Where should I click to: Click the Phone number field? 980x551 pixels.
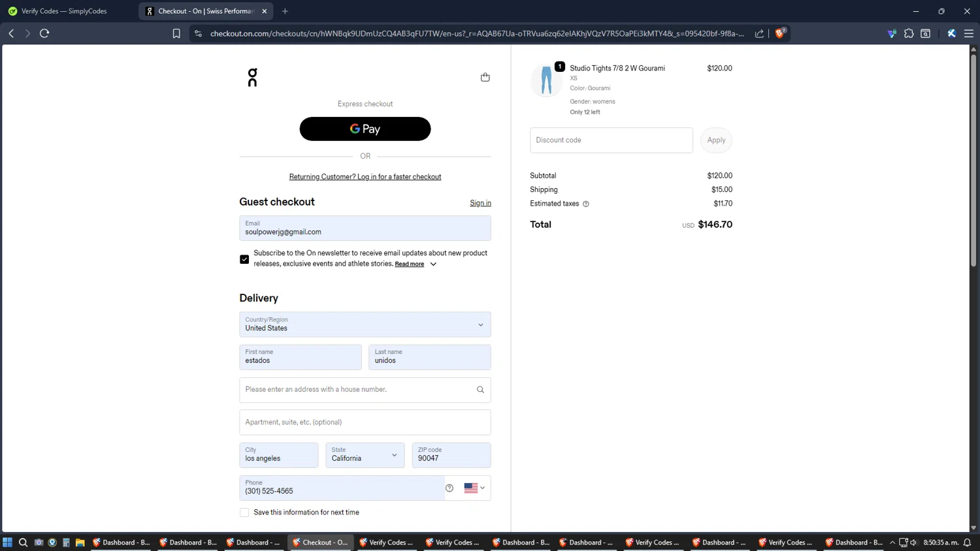(x=342, y=488)
